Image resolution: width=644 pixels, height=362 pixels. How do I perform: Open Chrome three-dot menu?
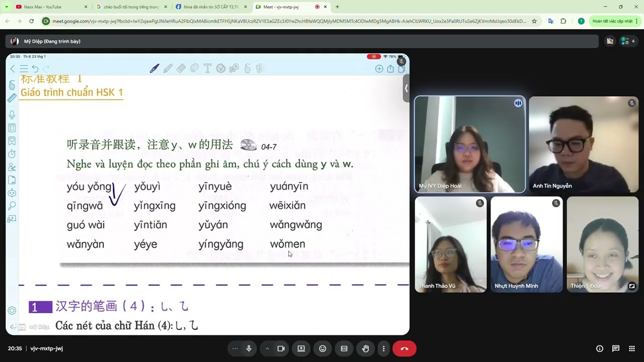point(637,21)
